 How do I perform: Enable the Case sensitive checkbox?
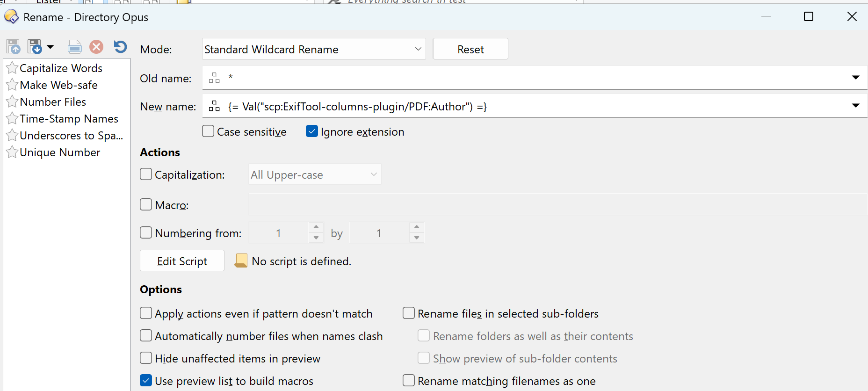tap(208, 131)
